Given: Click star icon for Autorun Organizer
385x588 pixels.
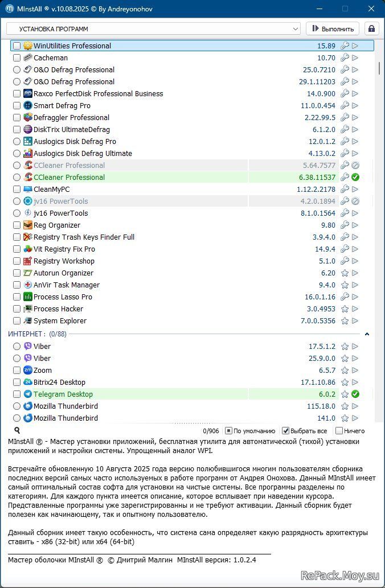Looking at the screenshot, I should [345, 273].
